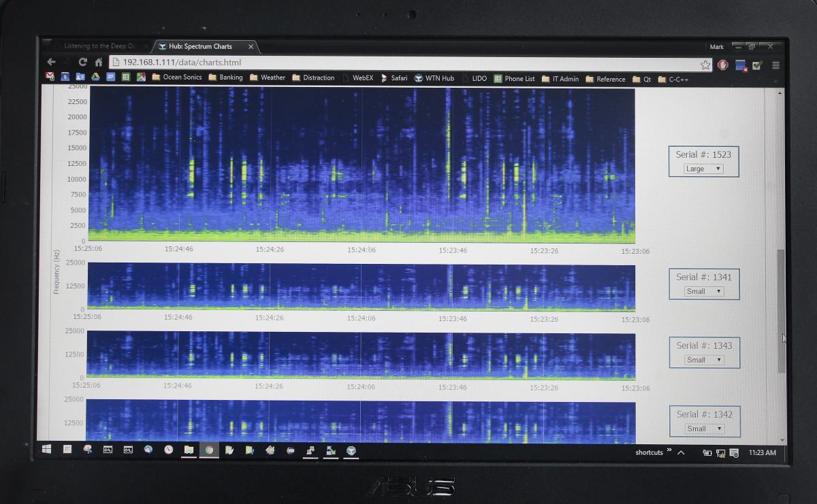Click inside the Serial 1341 spectrogram
The height and width of the screenshot is (504, 817).
(x=362, y=287)
